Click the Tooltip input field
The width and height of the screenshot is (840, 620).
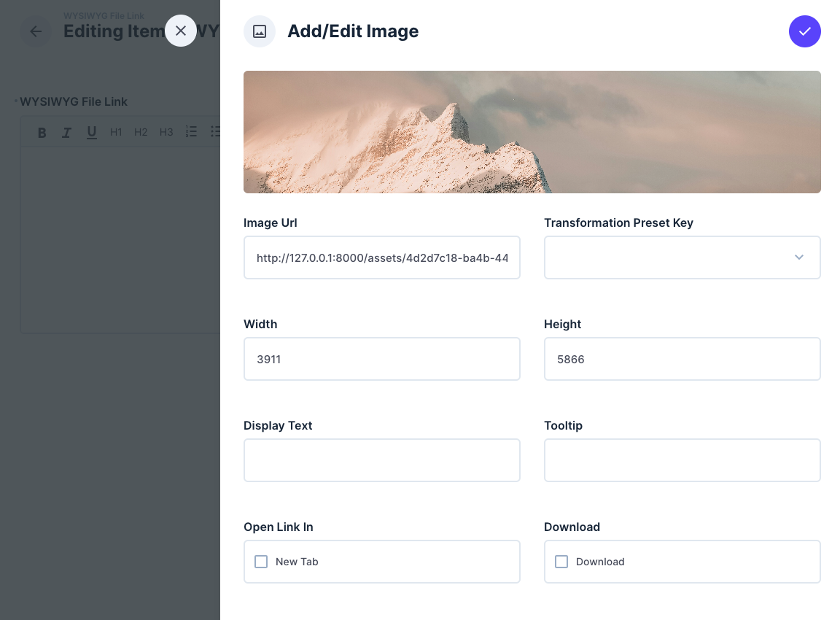click(x=682, y=460)
